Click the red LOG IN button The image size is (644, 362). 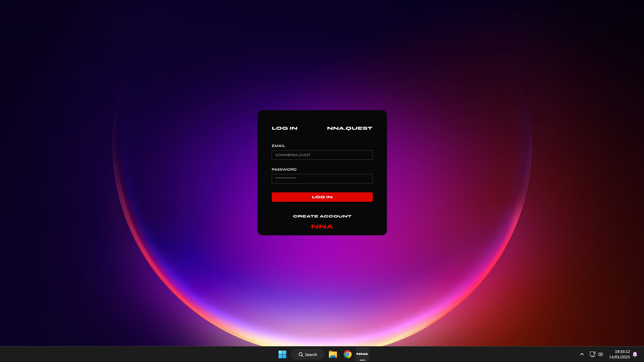322,197
